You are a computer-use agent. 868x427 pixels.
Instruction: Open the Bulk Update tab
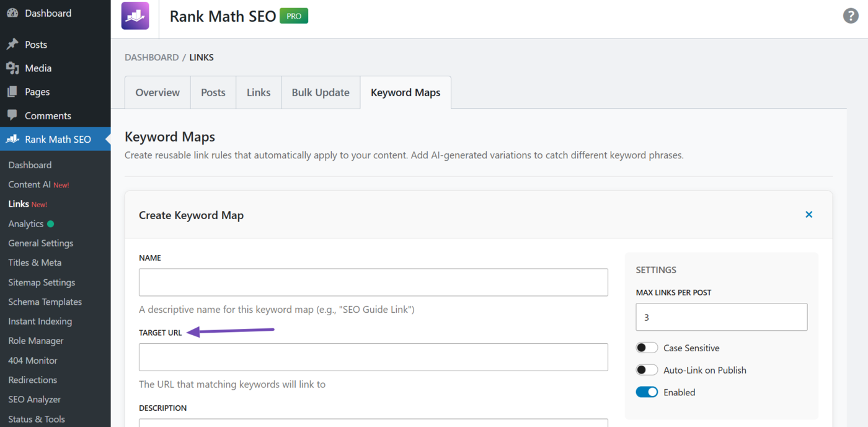(x=320, y=92)
